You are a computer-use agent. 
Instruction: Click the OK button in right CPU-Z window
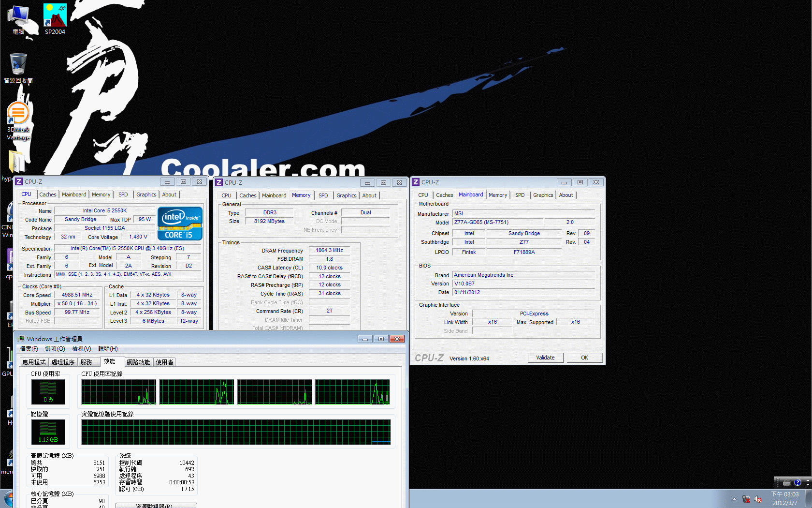[584, 358]
